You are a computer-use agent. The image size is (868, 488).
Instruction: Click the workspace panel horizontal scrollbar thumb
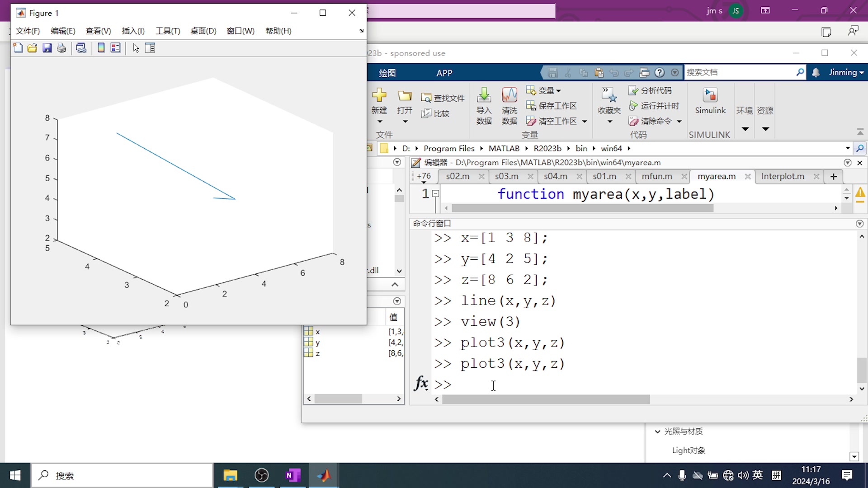(338, 399)
